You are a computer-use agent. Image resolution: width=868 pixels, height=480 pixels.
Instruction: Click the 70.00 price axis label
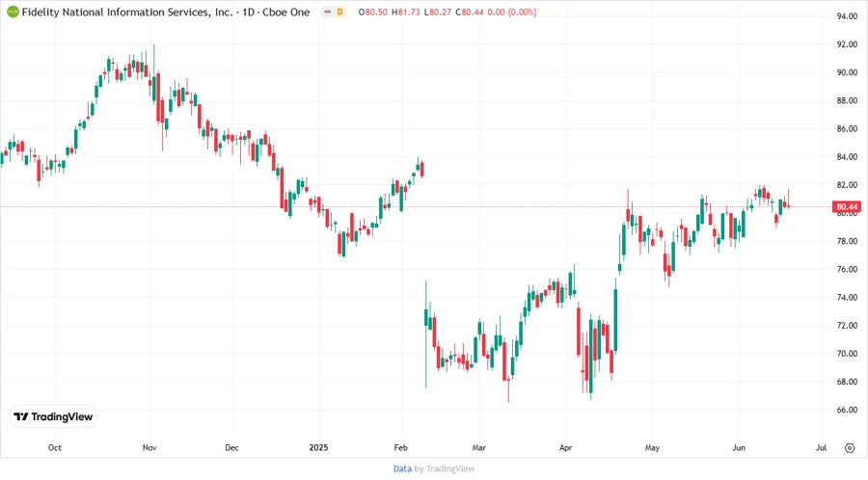(847, 354)
